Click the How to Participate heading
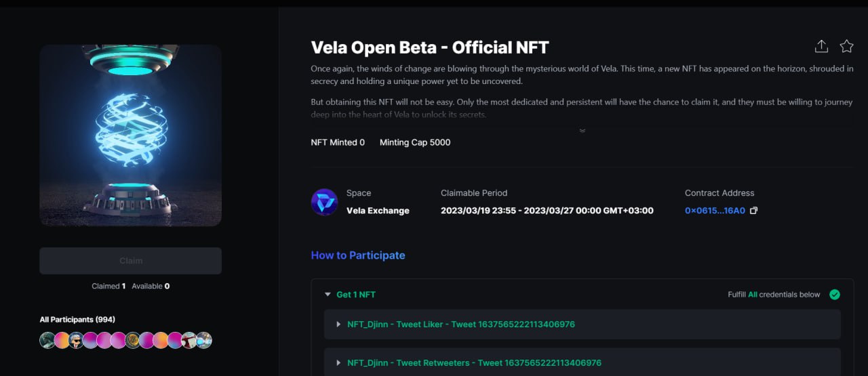Viewport: 868px width, 376px height. pyautogui.click(x=358, y=255)
